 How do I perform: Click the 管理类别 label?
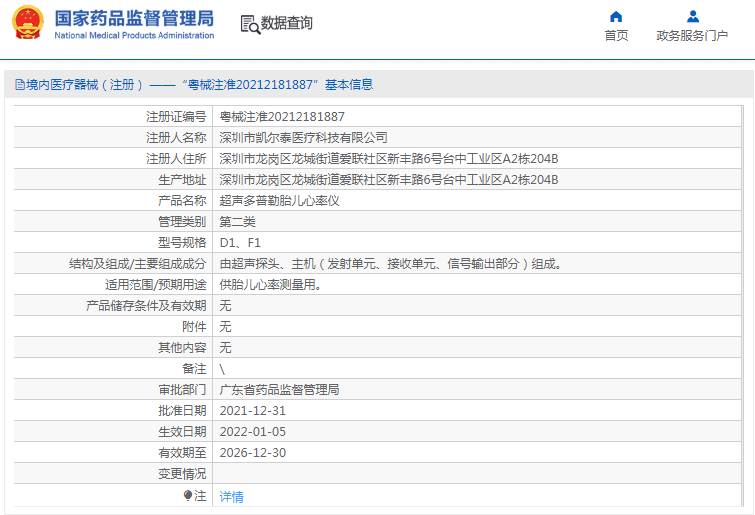click(x=182, y=222)
